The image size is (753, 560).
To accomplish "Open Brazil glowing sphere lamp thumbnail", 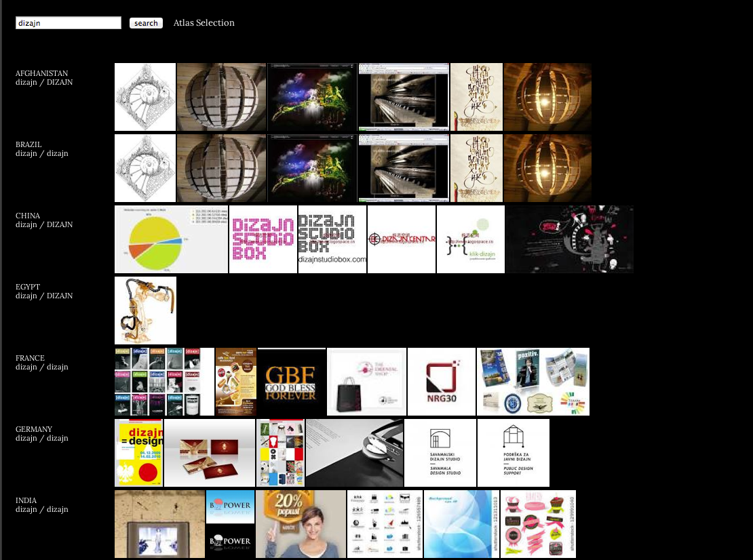I will click(x=547, y=168).
